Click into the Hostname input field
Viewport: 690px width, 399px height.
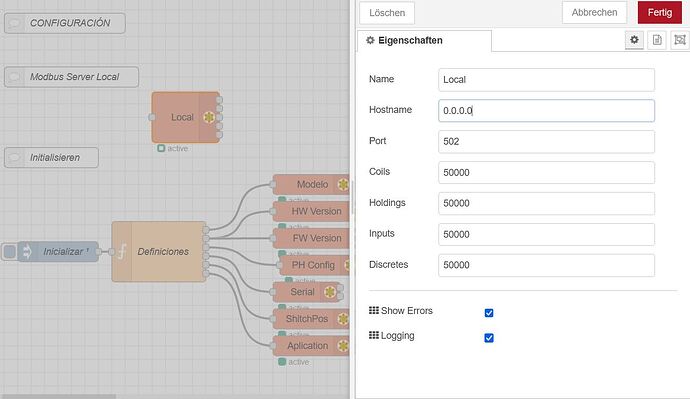(x=546, y=110)
